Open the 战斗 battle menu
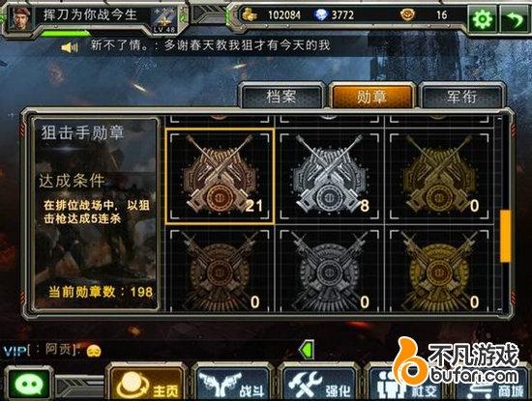Screen dimensions: 532x401 [232, 384]
